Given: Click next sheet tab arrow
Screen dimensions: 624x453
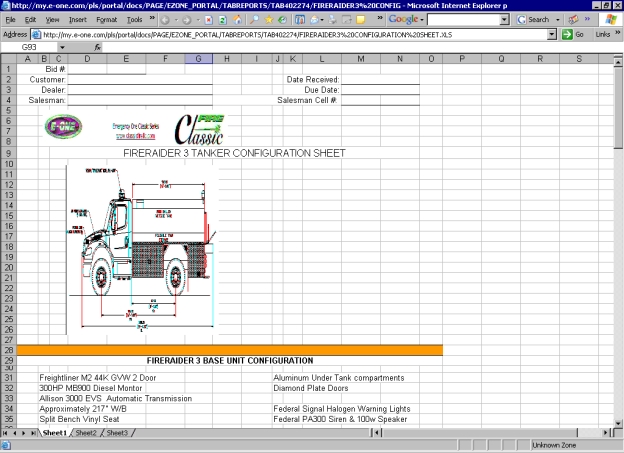Looking at the screenshot, I should pos(24,433).
